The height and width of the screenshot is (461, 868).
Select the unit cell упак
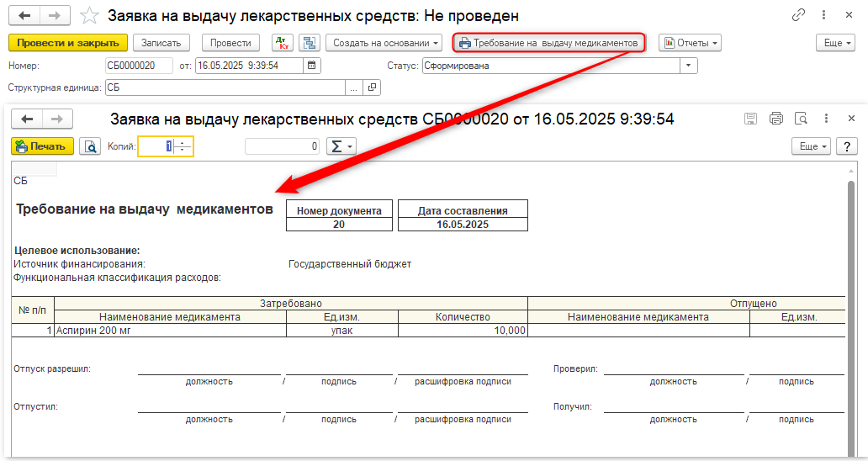[342, 331]
